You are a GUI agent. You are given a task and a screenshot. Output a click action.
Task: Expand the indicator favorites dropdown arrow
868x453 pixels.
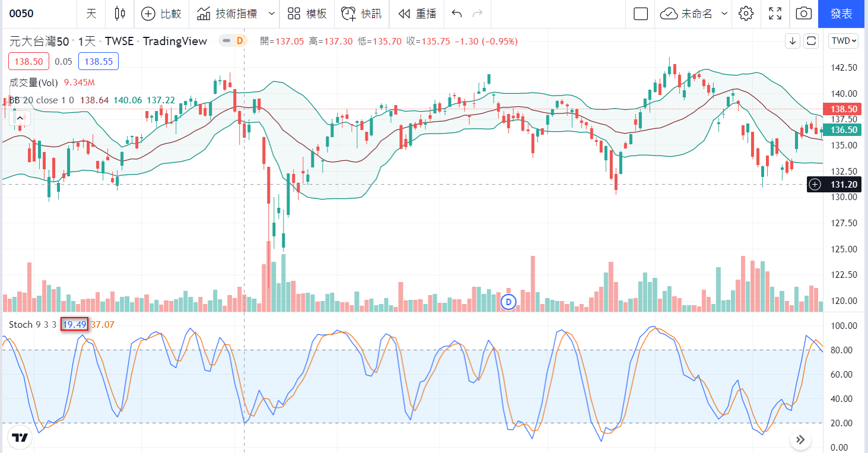272,14
